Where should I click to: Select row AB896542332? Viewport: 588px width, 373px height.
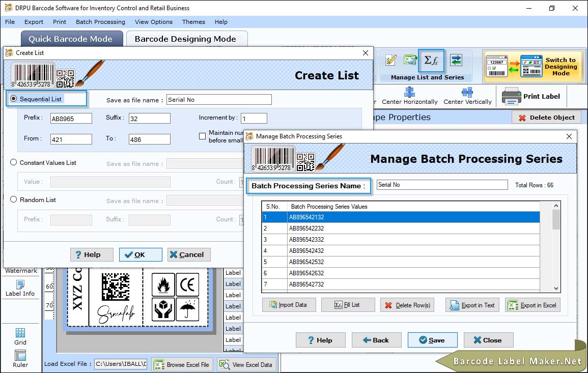coord(401,240)
